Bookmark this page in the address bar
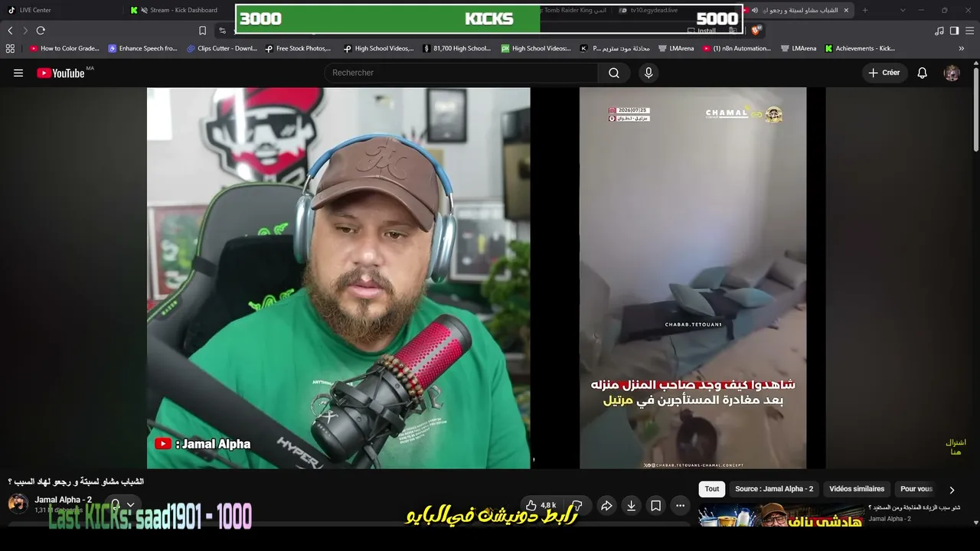980x551 pixels. click(x=202, y=31)
